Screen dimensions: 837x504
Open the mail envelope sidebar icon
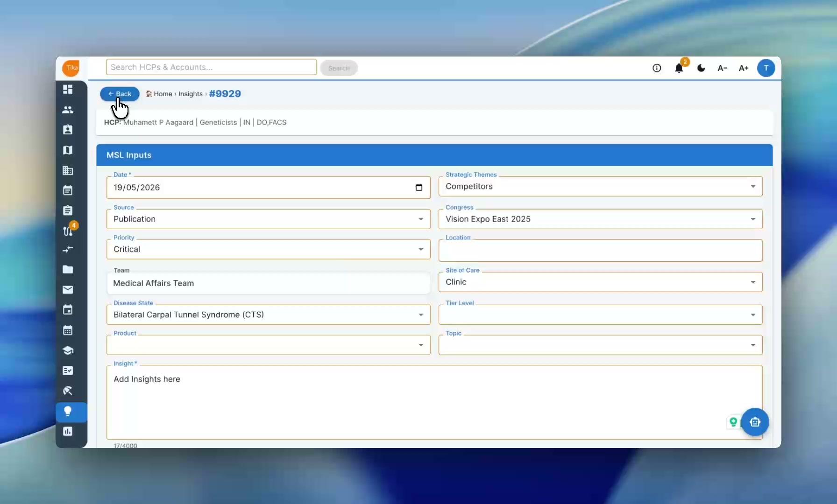tap(68, 290)
